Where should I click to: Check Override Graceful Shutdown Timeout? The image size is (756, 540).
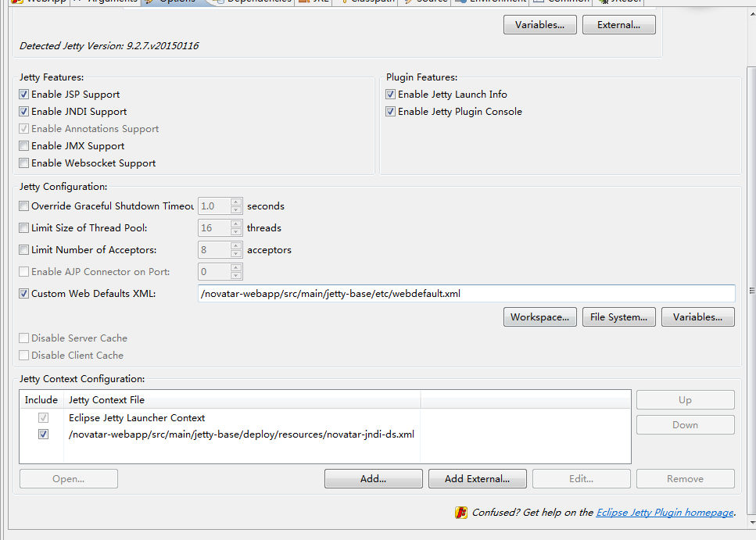23,206
